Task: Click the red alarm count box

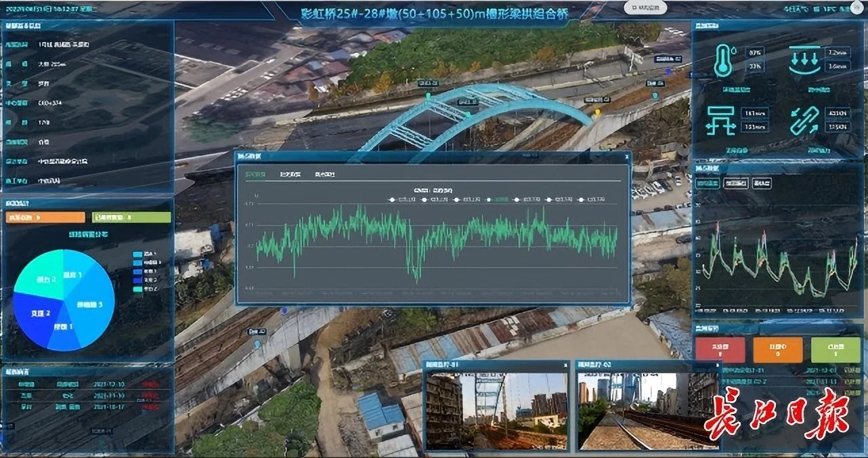Action: (x=720, y=350)
